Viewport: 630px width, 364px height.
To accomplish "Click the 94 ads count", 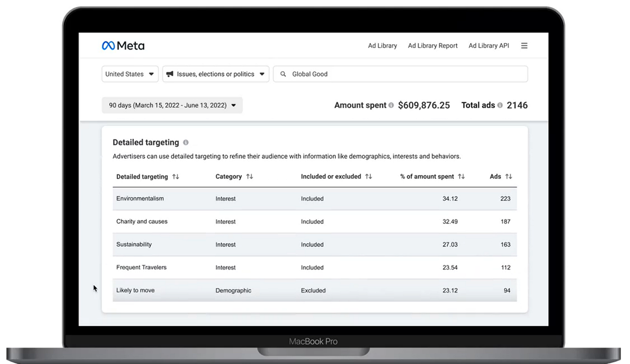I will pyautogui.click(x=507, y=290).
